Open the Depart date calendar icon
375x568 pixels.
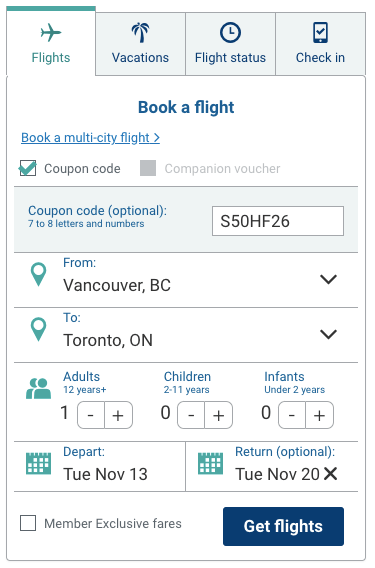point(38,463)
